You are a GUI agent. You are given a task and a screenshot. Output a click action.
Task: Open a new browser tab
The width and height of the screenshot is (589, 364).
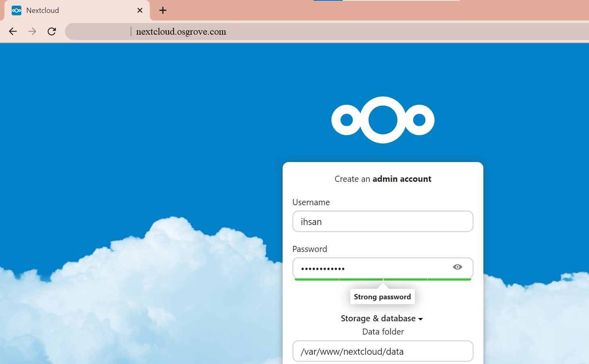pos(162,10)
